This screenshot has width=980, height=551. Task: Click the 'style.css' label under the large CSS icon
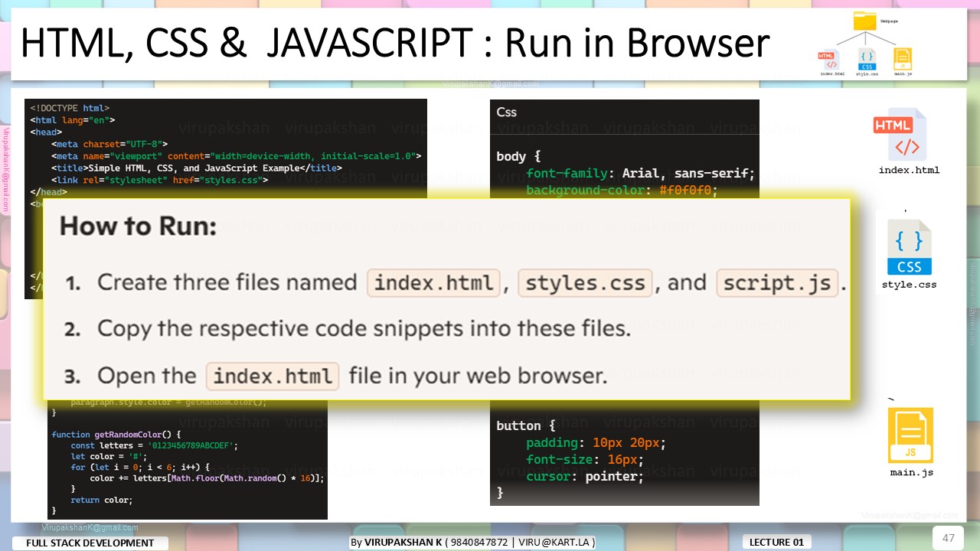[909, 285]
